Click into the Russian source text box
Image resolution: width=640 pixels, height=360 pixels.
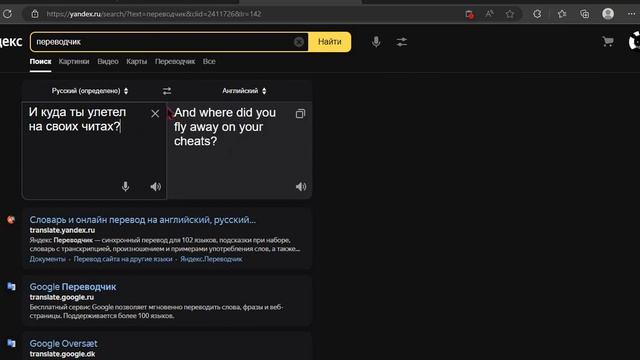pyautogui.click(x=94, y=150)
